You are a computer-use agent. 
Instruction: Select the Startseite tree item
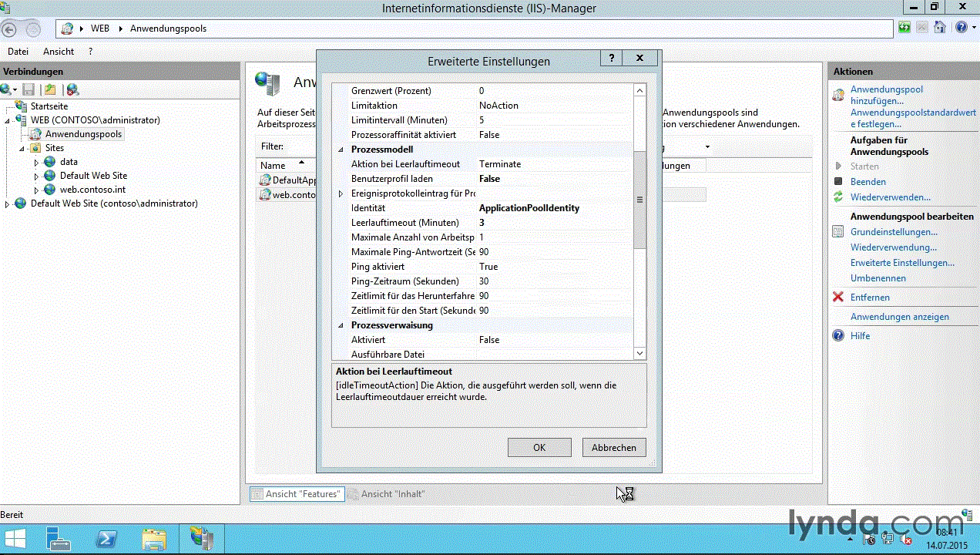[x=49, y=106]
